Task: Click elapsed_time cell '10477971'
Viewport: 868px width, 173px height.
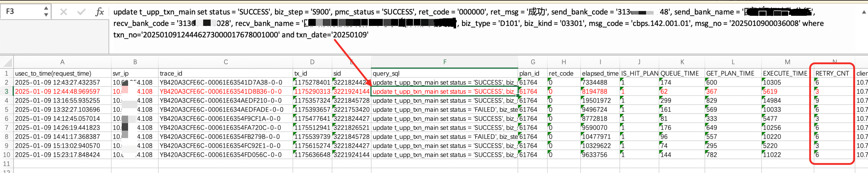Action: click(x=600, y=137)
